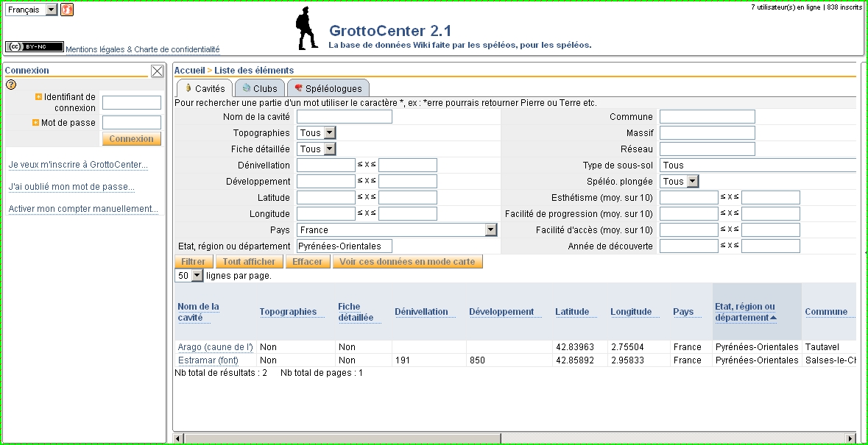The width and height of the screenshot is (868, 445).
Task: Sort by Dénivellation column header
Action: (421, 312)
